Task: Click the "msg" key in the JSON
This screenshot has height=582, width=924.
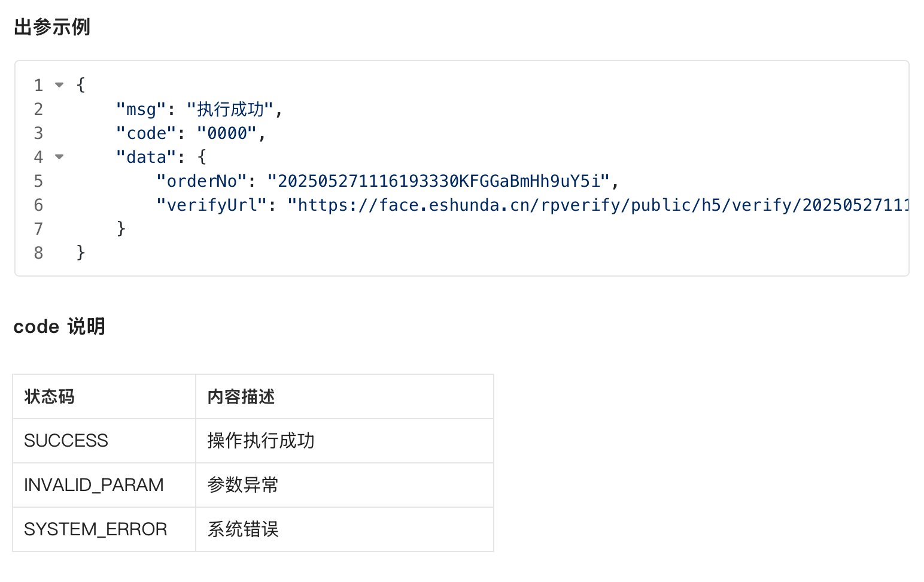Action: [141, 110]
